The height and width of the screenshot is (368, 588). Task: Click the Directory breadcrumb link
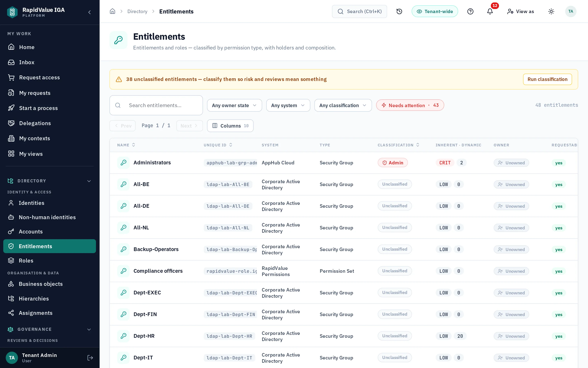pyautogui.click(x=137, y=11)
